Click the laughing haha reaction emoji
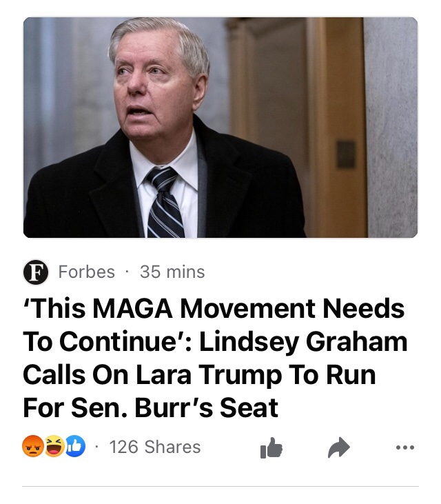441x504 pixels. pos(54,446)
